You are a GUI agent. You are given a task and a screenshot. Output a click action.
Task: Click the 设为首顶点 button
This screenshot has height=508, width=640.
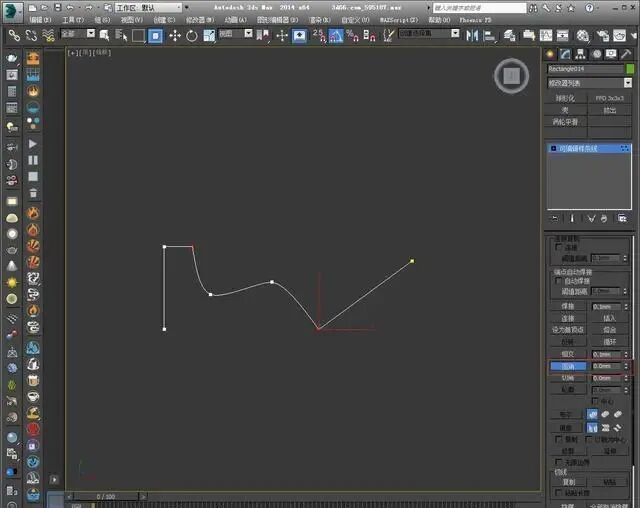[568, 330]
